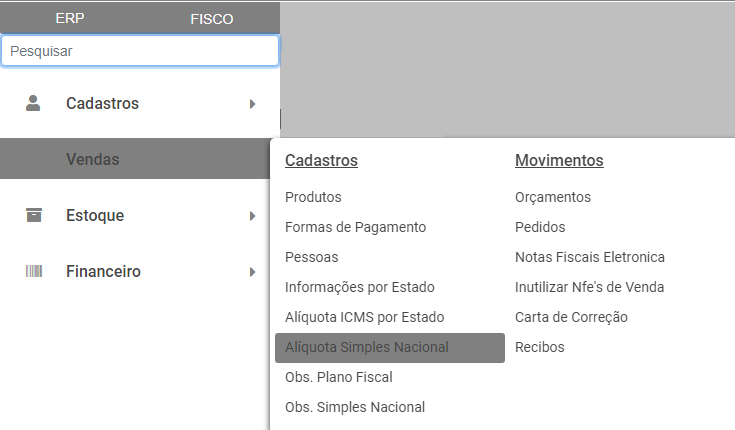Focus the Pesquisar search field
This screenshot has height=430, width=735.
[140, 51]
